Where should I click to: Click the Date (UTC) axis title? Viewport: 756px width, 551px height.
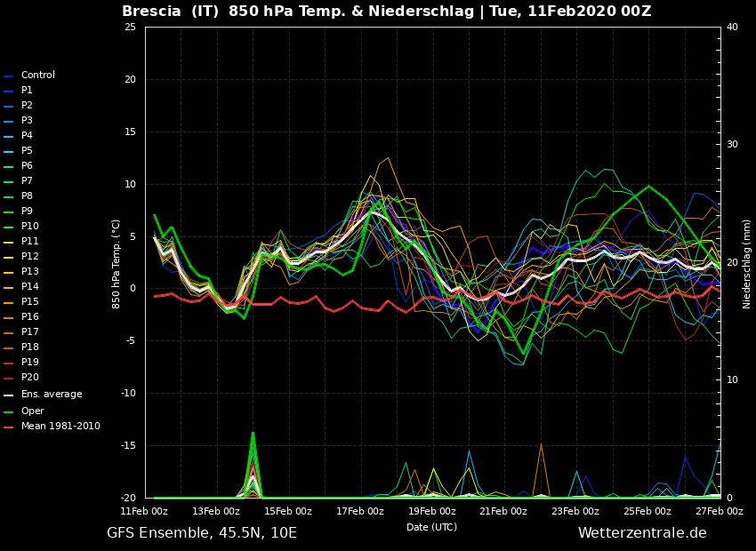coord(431,527)
